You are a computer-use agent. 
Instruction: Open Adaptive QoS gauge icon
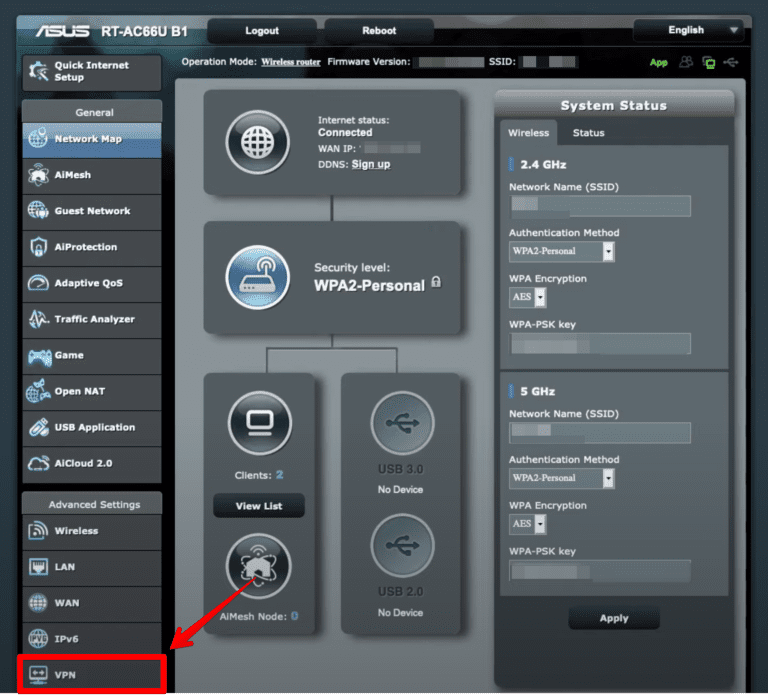click(x=38, y=283)
